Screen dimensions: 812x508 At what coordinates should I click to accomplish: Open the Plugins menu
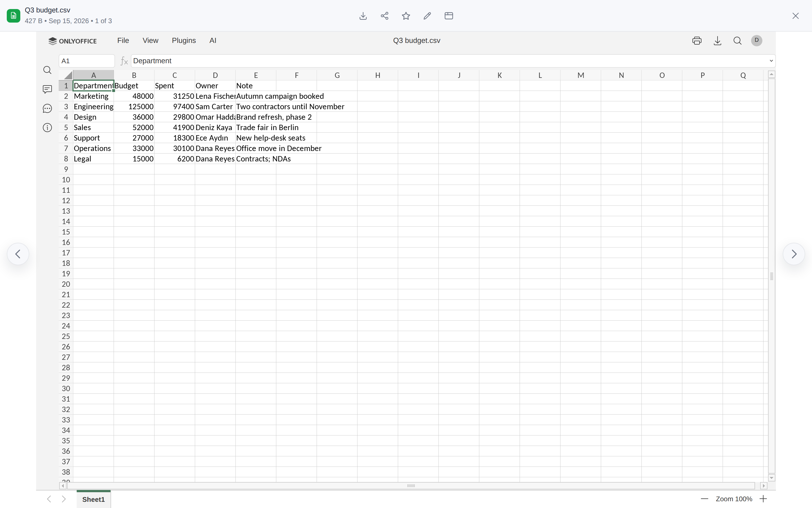[x=184, y=40]
